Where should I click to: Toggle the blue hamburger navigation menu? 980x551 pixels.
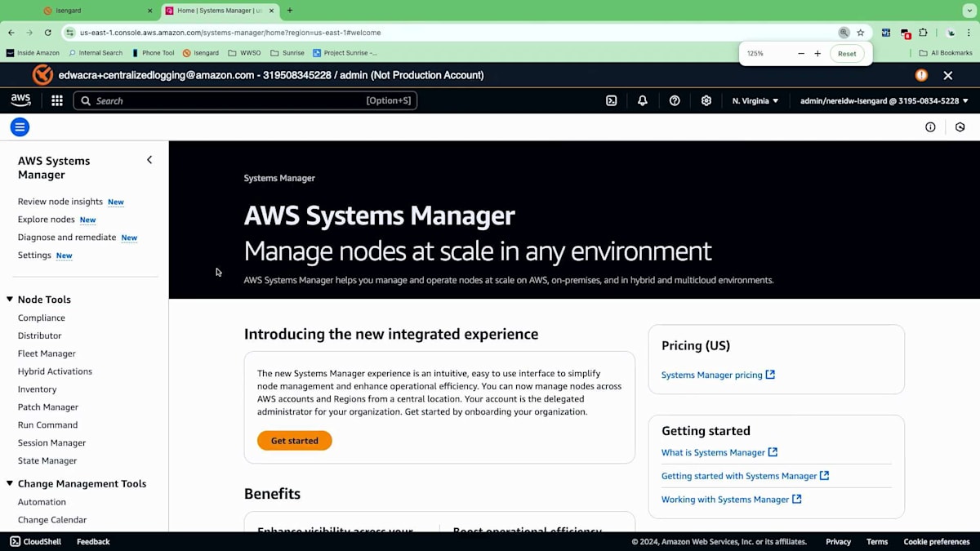[20, 127]
